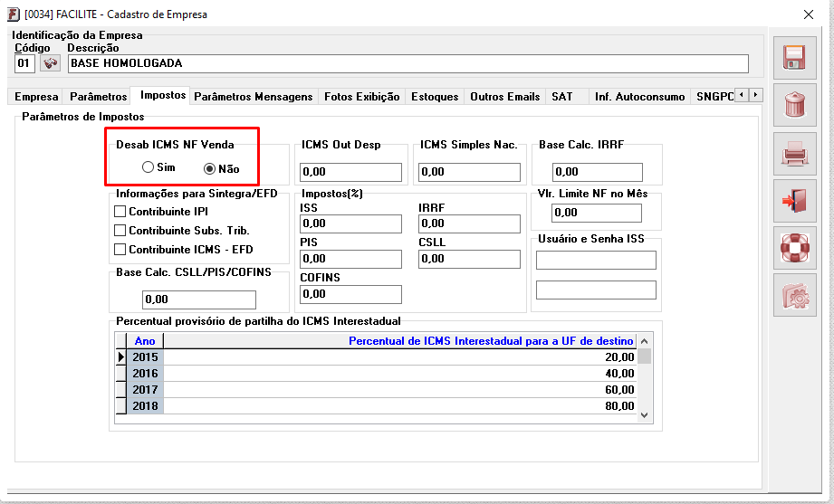Image resolution: width=834 pixels, height=504 pixels.
Task: Click the second Usuário e Senha ISS field
Action: click(x=596, y=290)
